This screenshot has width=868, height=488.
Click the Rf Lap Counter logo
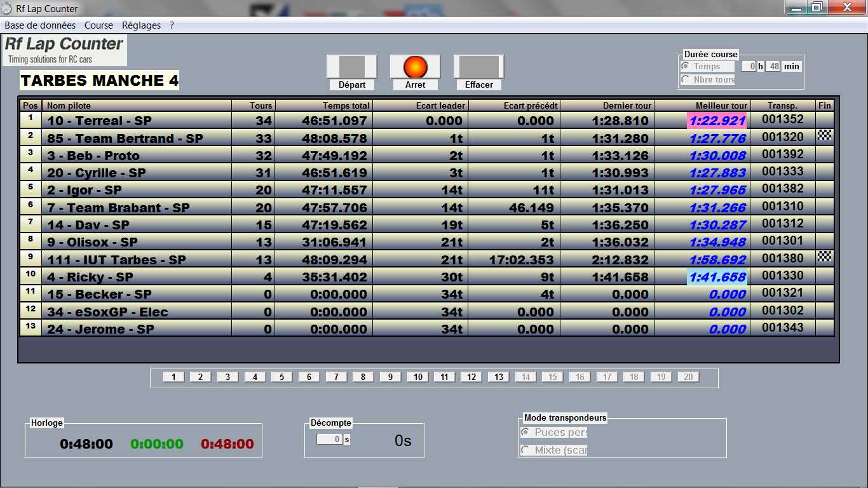tap(64, 50)
